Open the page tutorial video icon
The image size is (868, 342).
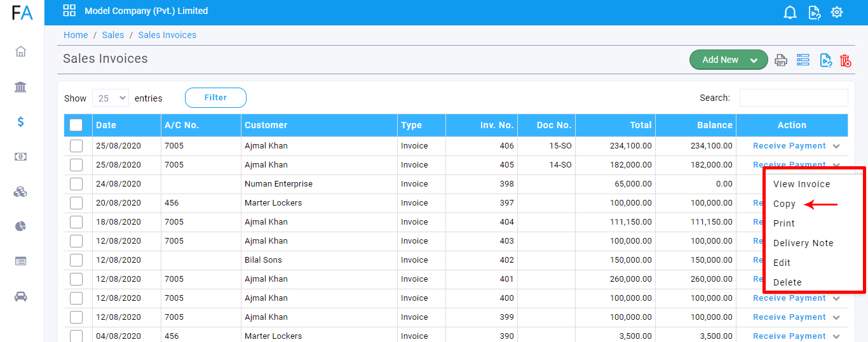coord(825,60)
